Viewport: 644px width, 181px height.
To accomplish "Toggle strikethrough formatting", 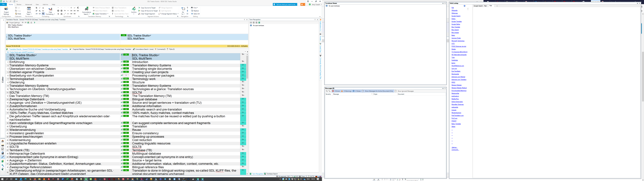I will pos(58,14).
